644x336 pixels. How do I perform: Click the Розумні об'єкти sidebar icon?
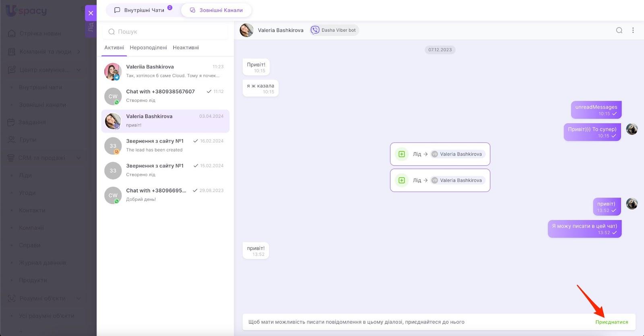pos(12,298)
